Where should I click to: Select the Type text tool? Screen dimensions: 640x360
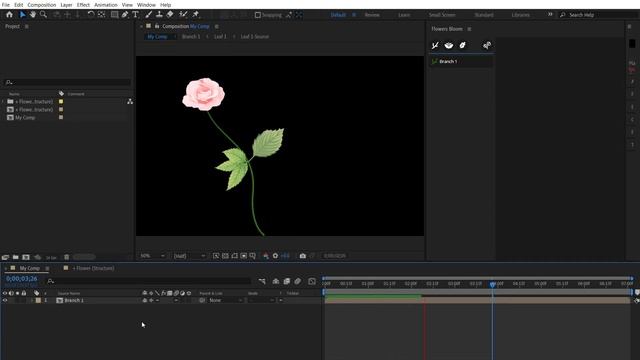pyautogui.click(x=136, y=14)
